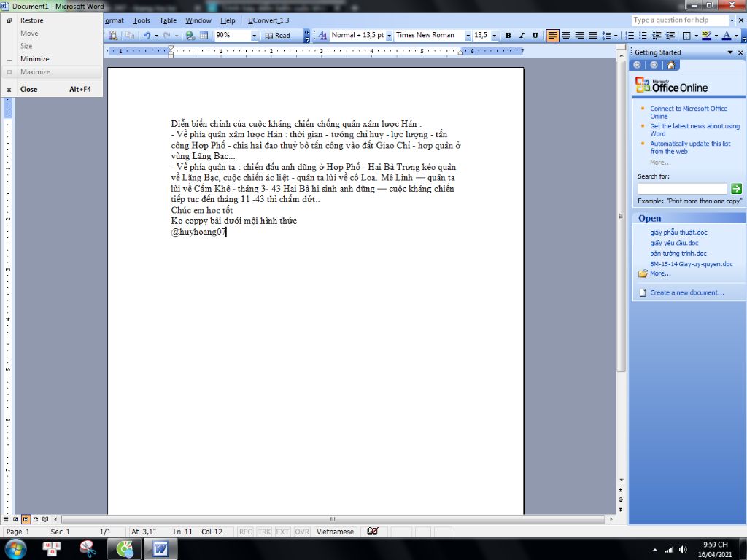Click the Insert Hyperlink icon
This screenshot has width=747, height=560.
pyautogui.click(x=190, y=35)
